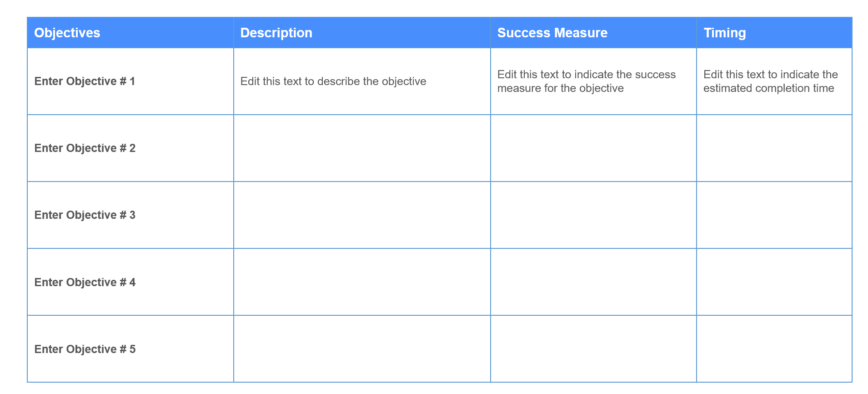Select the Success Measure header cell

pyautogui.click(x=552, y=33)
